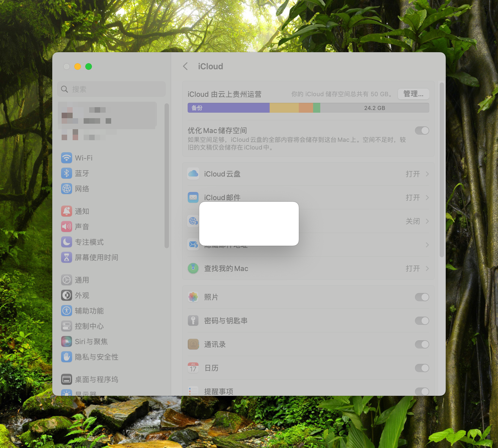The width and height of the screenshot is (498, 448).
Task: Click the sidebar scrollbar
Action: pos(166,176)
